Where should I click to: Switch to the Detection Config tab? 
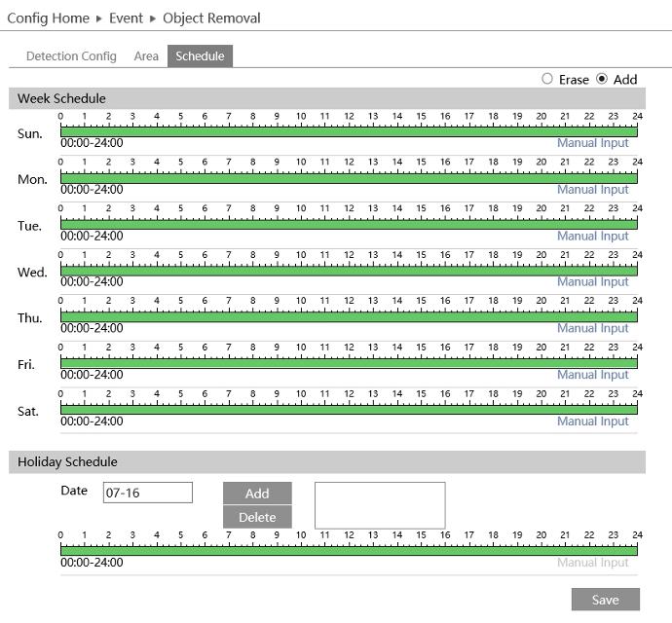71,56
